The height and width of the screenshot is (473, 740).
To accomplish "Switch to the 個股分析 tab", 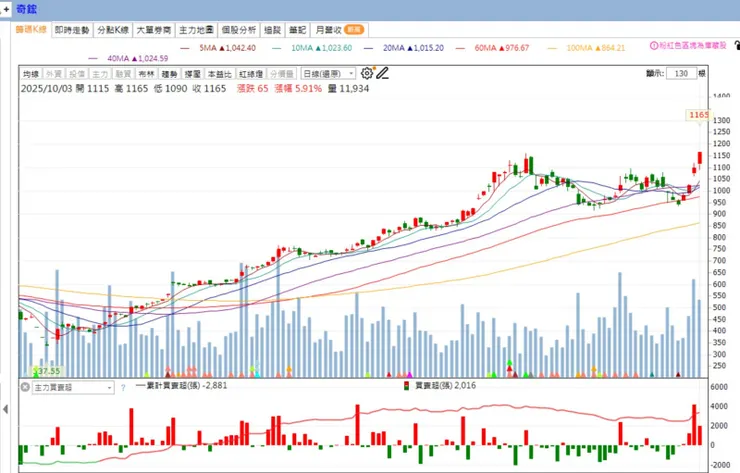I will pyautogui.click(x=239, y=30).
